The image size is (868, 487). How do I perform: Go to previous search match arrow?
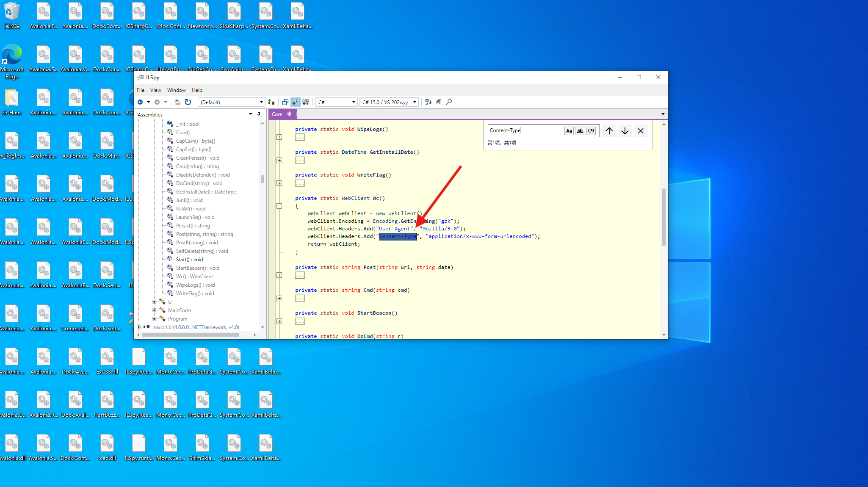coord(609,131)
